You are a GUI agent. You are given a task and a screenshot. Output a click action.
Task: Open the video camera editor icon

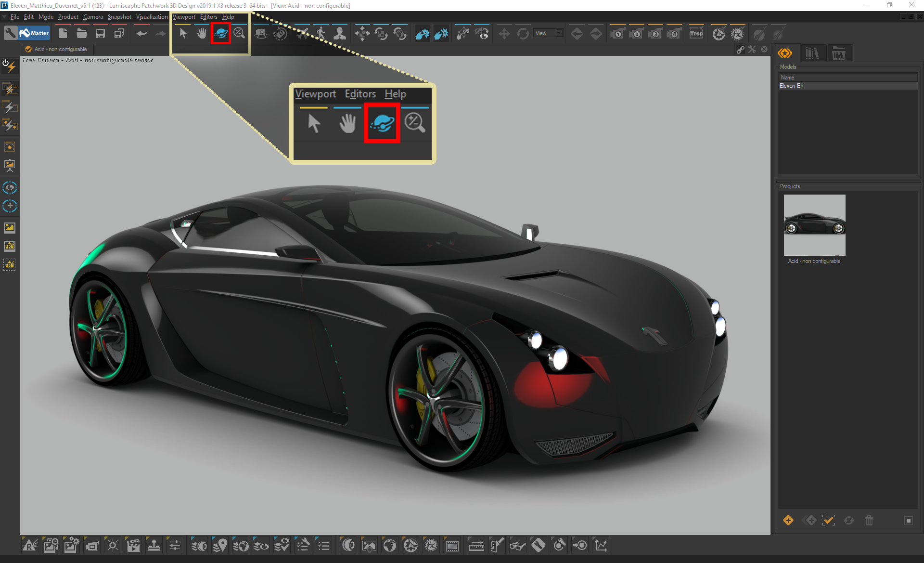tap(91, 545)
